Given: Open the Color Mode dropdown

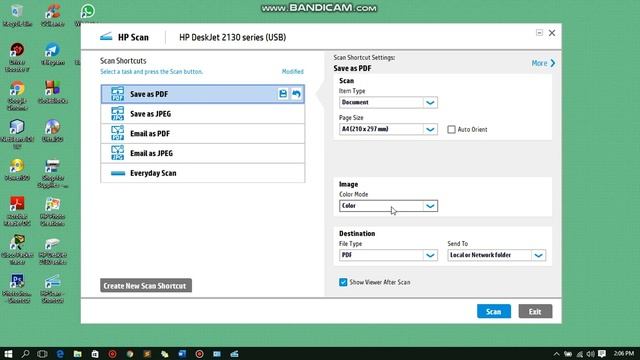Looking at the screenshot, I should [x=388, y=206].
